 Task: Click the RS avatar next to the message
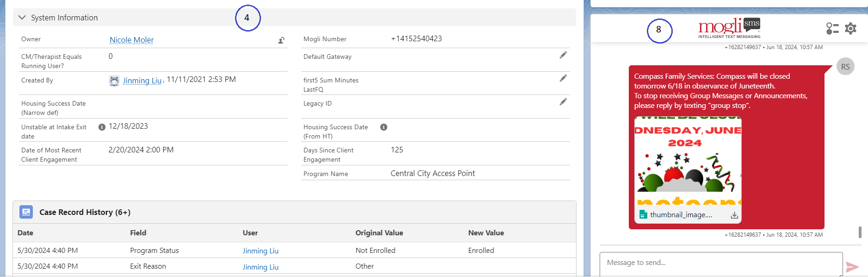[845, 66]
